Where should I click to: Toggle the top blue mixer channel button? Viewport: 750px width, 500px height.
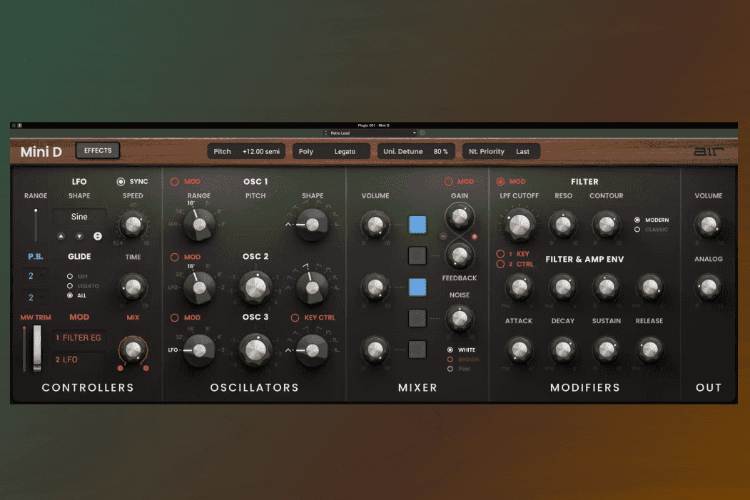click(x=418, y=225)
